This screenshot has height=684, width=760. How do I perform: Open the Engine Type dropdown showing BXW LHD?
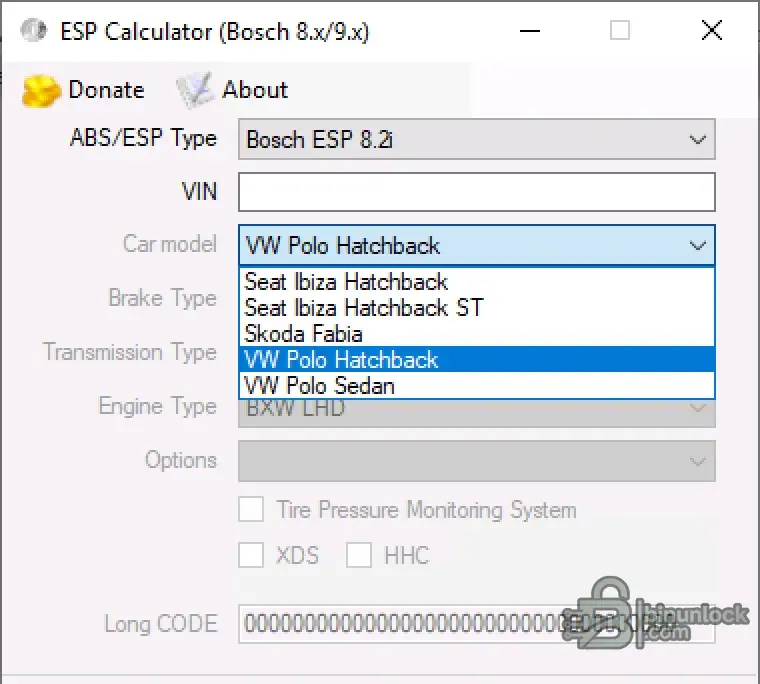[x=476, y=413]
